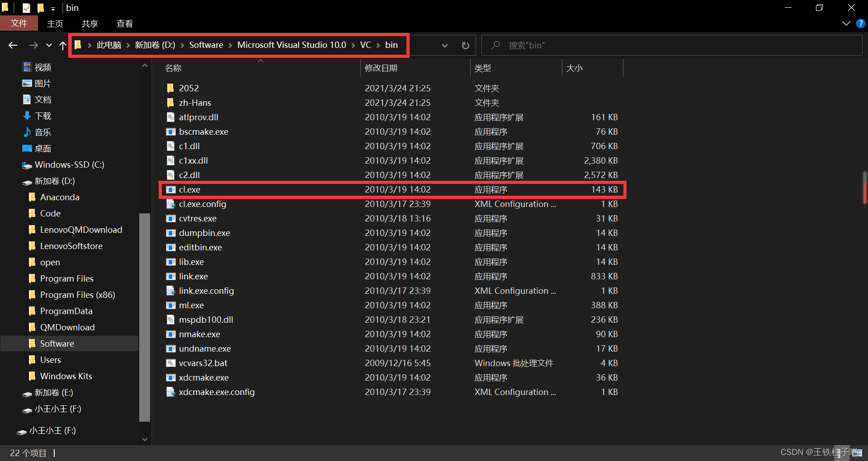Image resolution: width=868 pixels, height=461 pixels.
Task: Sort by the 修改日期 column header
Action: pos(381,68)
